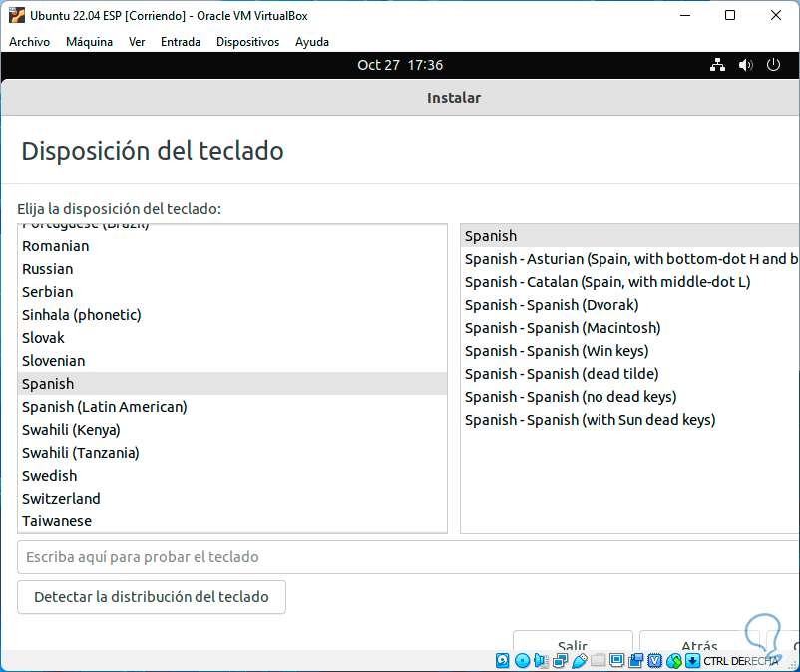Select Spanish - Spanish (with Sun dead keys)

point(630,420)
